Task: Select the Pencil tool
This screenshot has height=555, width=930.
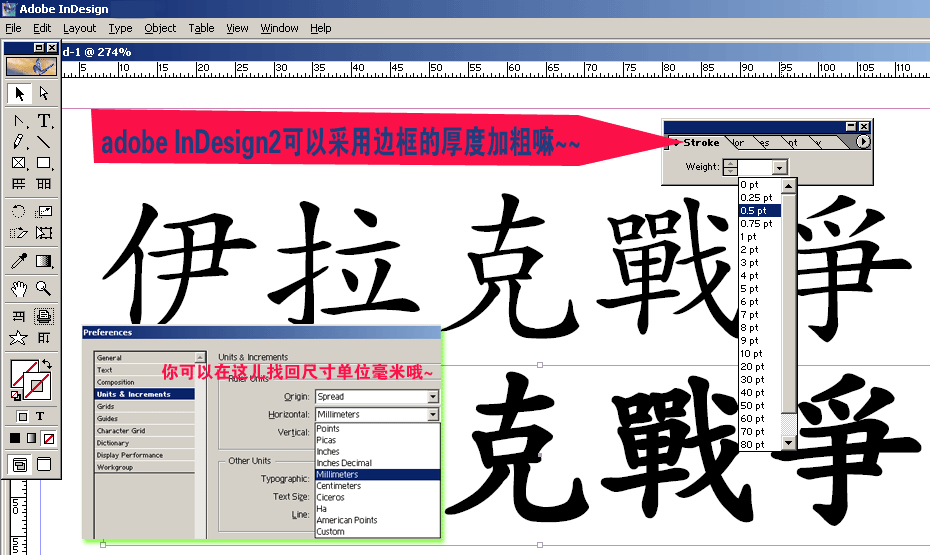Action: [x=19, y=142]
